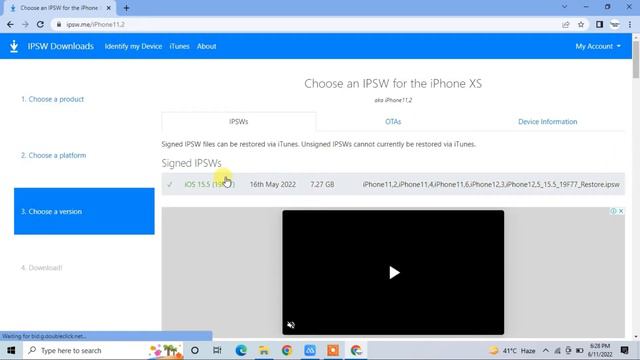This screenshot has height=360, width=640.
Task: Open the notification center icon
Action: (624, 350)
